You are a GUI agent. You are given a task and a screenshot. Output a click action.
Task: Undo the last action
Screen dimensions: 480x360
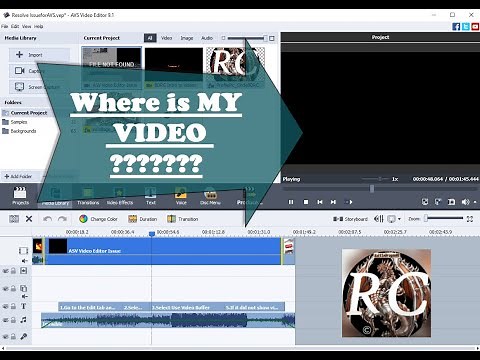pos(47,219)
